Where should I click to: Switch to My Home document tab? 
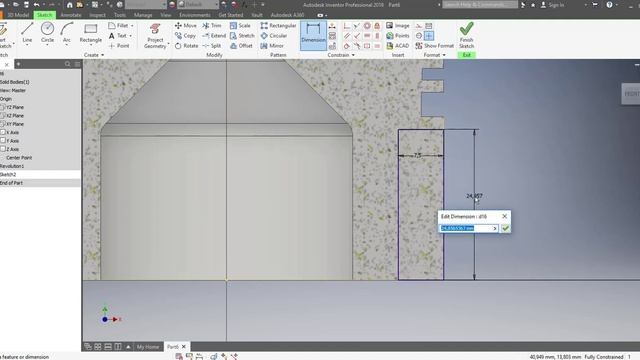148,347
